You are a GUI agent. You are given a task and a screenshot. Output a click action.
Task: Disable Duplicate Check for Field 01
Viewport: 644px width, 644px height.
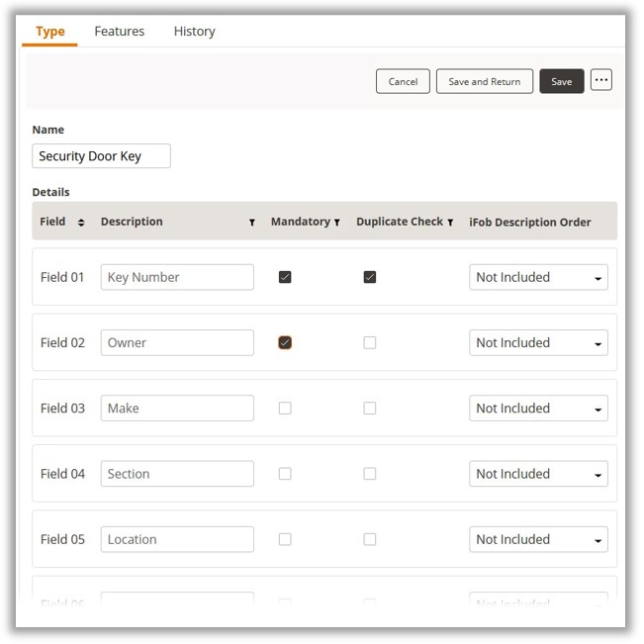pyautogui.click(x=369, y=278)
